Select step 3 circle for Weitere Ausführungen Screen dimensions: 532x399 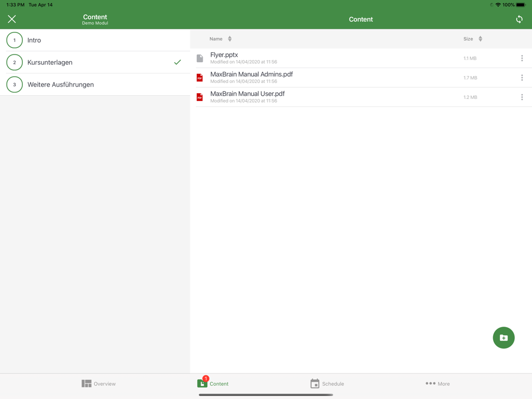point(14,85)
